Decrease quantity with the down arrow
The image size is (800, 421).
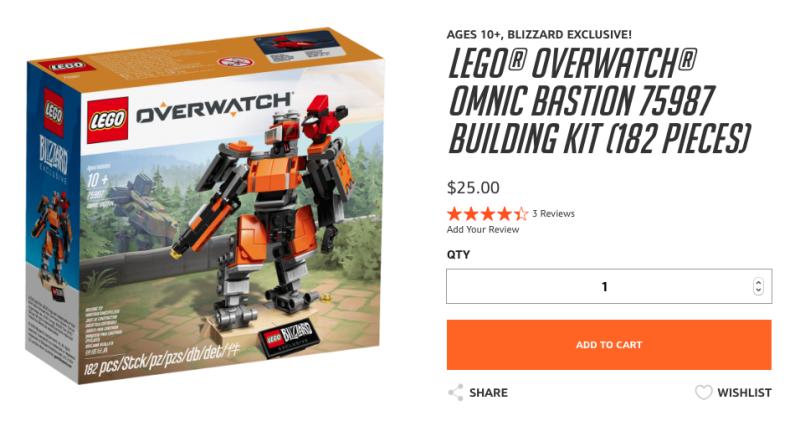click(x=758, y=290)
